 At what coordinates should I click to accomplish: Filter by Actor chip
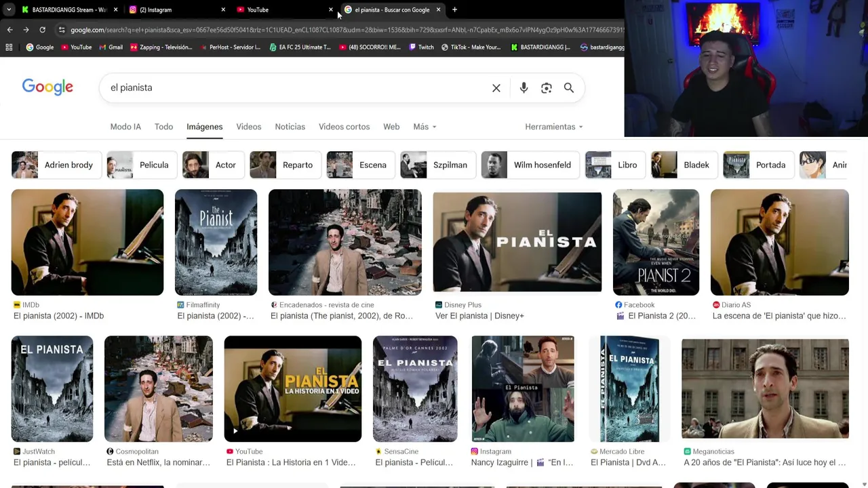213,165
